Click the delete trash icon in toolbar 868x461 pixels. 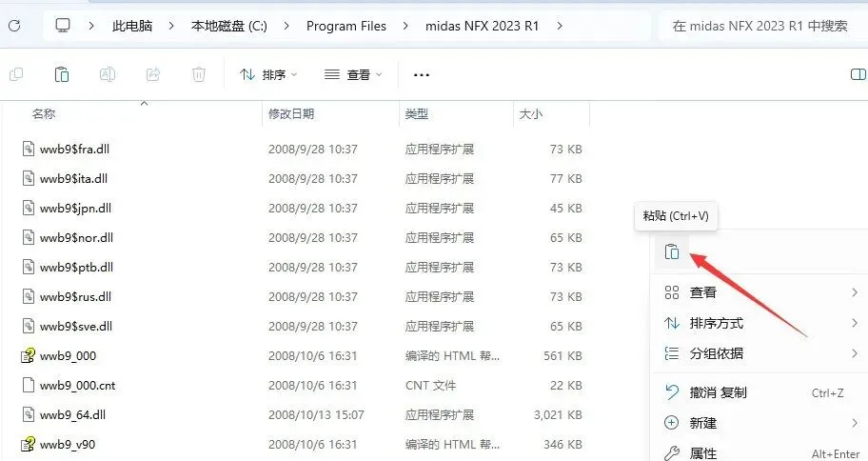tap(199, 74)
